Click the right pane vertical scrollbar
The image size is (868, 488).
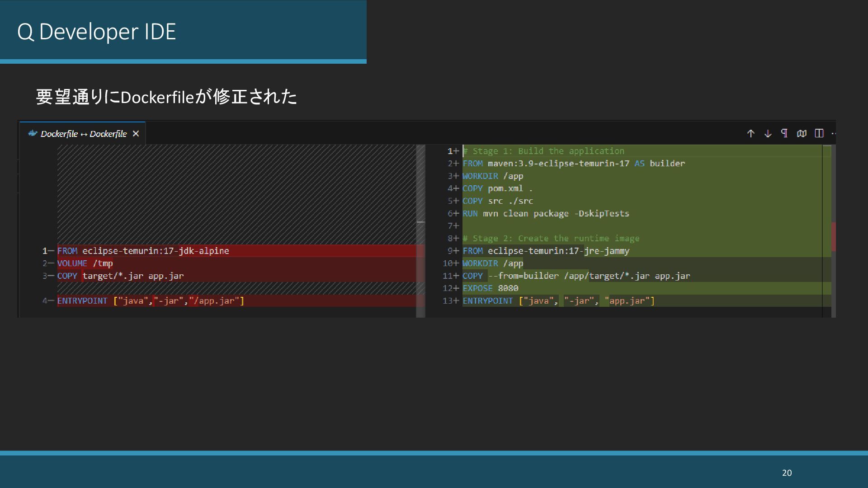(833, 190)
